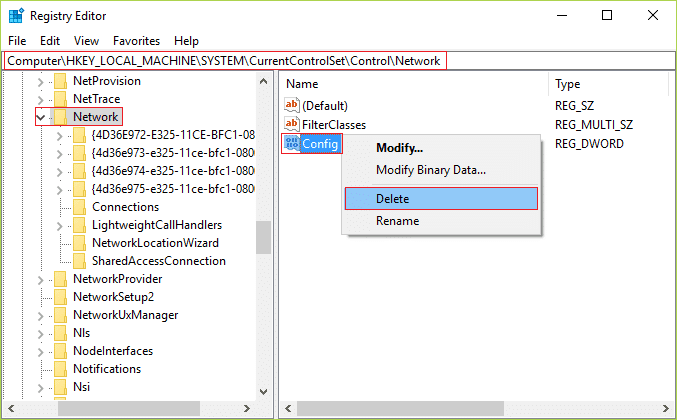
Task: Expand the {4d36e973-e325 subkey
Action: pos(60,154)
